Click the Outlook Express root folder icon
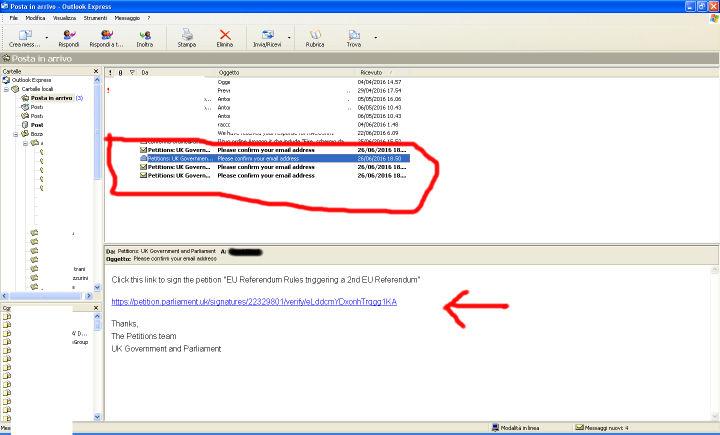720x435 pixels. (x=6, y=80)
